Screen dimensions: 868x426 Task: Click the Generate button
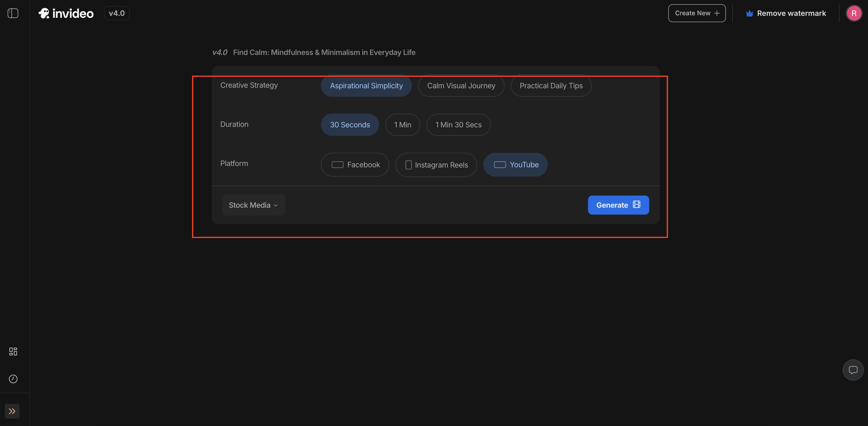[x=618, y=205]
